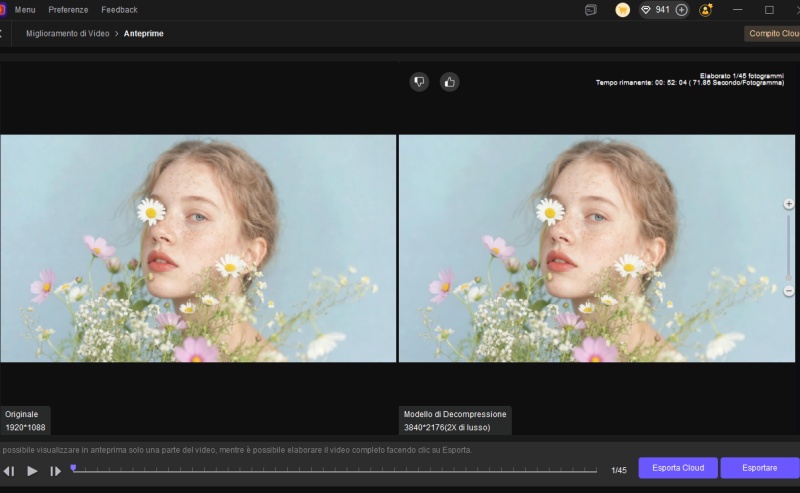Image resolution: width=800 pixels, height=493 pixels.
Task: Open the shopping cart icon
Action: pyautogui.click(x=622, y=10)
